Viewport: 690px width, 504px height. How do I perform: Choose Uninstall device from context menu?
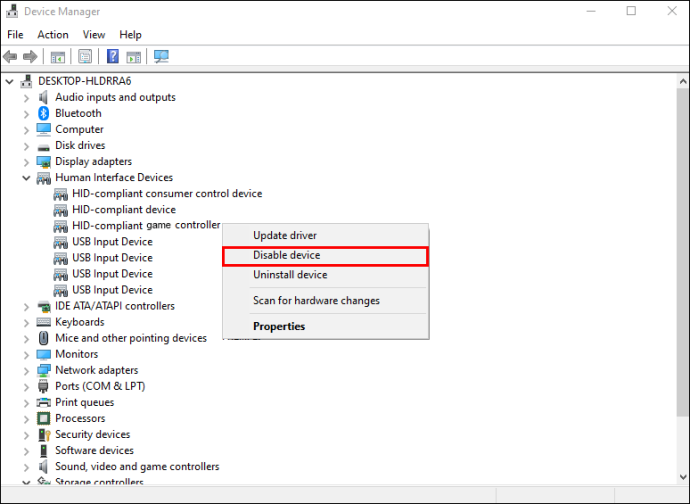click(x=326, y=275)
